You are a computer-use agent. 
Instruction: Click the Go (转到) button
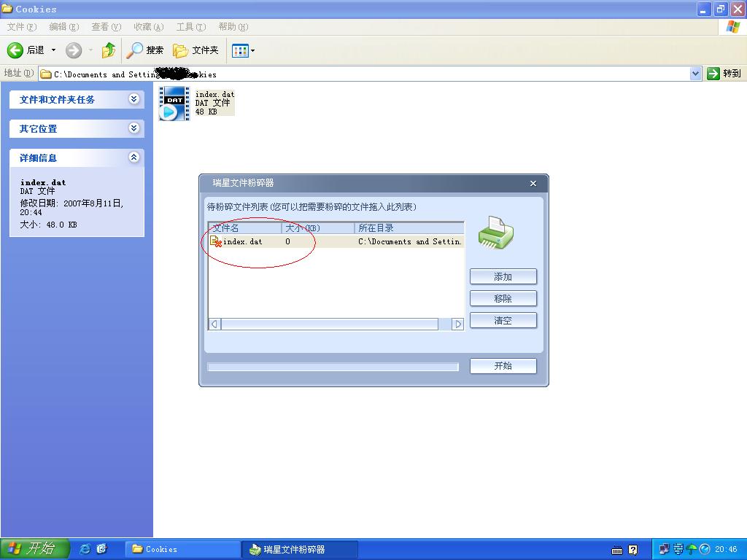point(724,74)
